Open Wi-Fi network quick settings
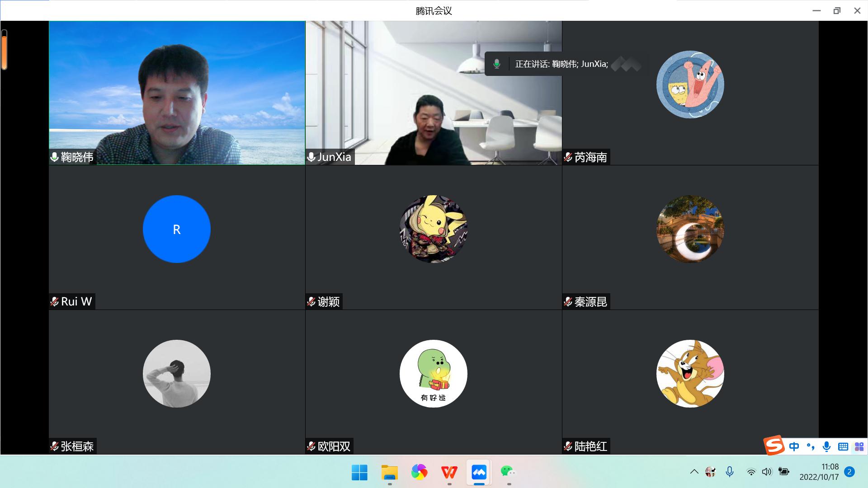Viewport: 868px width, 488px height. (x=751, y=472)
